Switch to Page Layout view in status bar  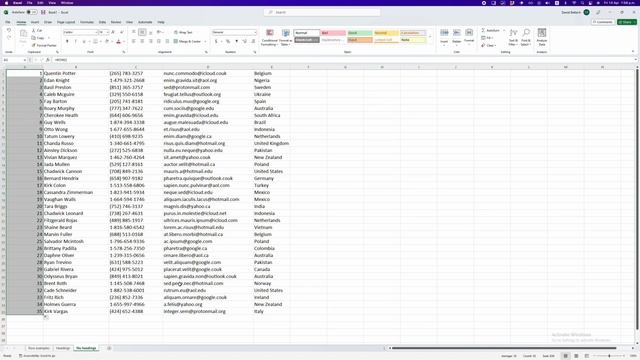pyautogui.click(x=576, y=356)
